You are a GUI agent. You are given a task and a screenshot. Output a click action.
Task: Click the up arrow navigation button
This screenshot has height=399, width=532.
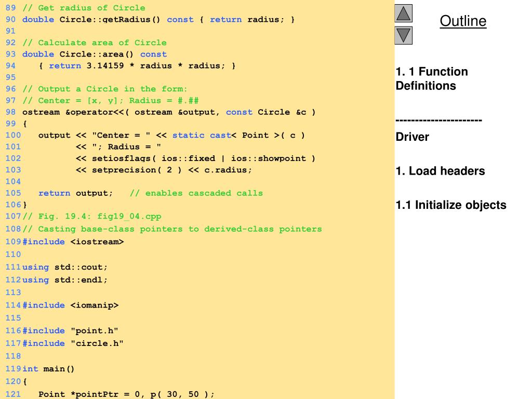403,13
